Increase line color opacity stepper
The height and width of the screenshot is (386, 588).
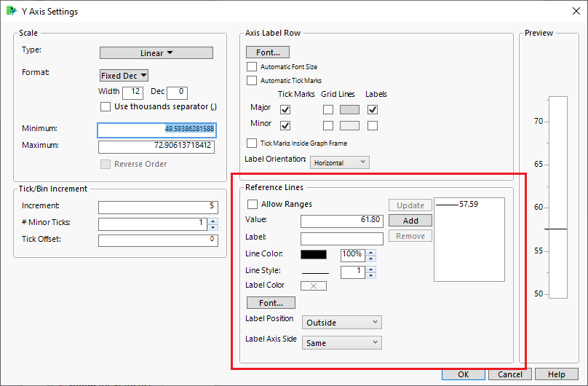coord(371,253)
